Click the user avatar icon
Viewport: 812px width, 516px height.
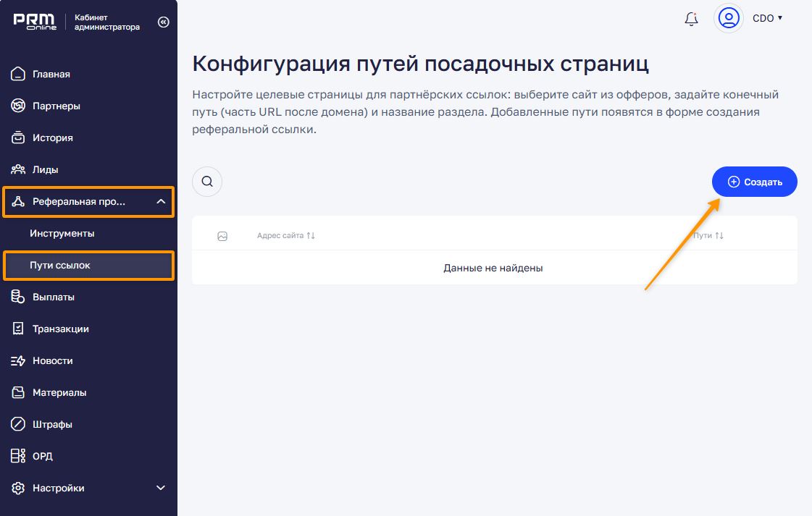coord(728,18)
